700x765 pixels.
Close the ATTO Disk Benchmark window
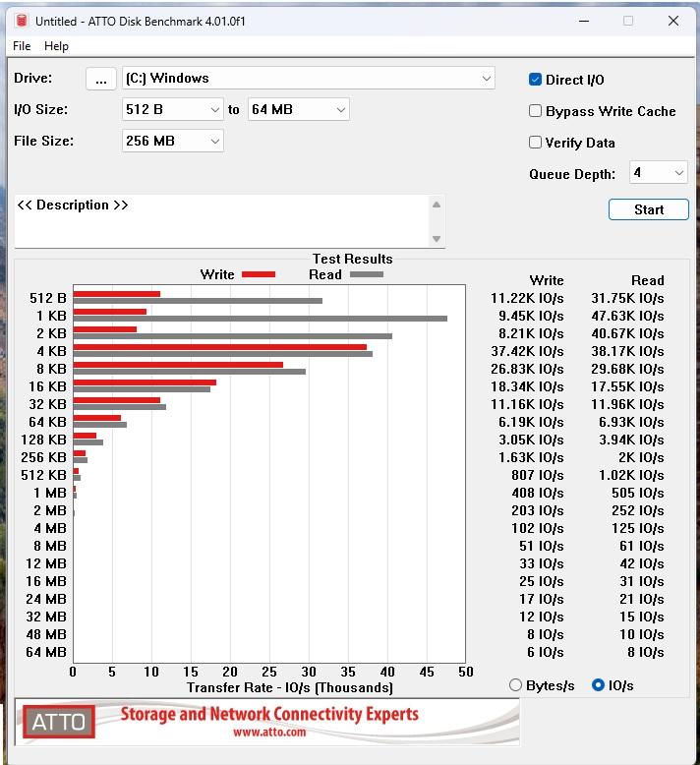(673, 21)
